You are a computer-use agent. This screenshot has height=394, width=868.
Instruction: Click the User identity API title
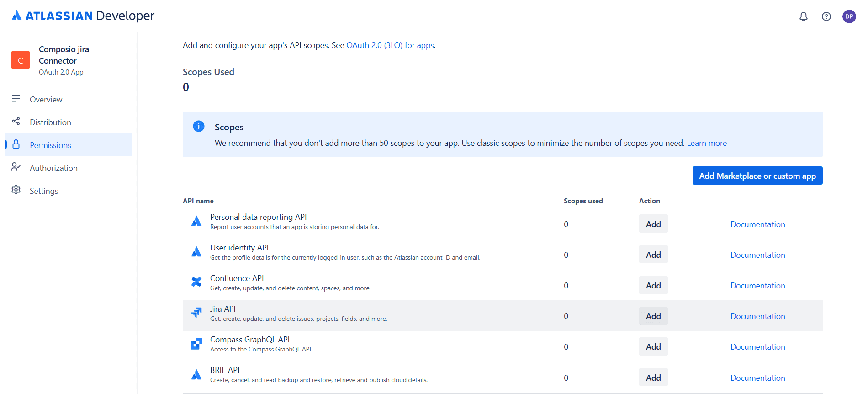[x=239, y=248]
